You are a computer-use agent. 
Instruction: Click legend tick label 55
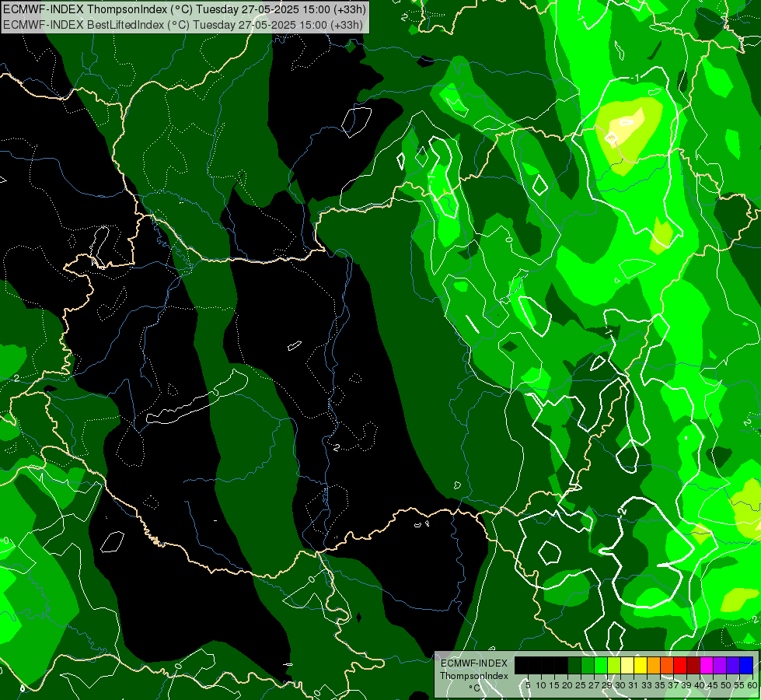[739, 685]
